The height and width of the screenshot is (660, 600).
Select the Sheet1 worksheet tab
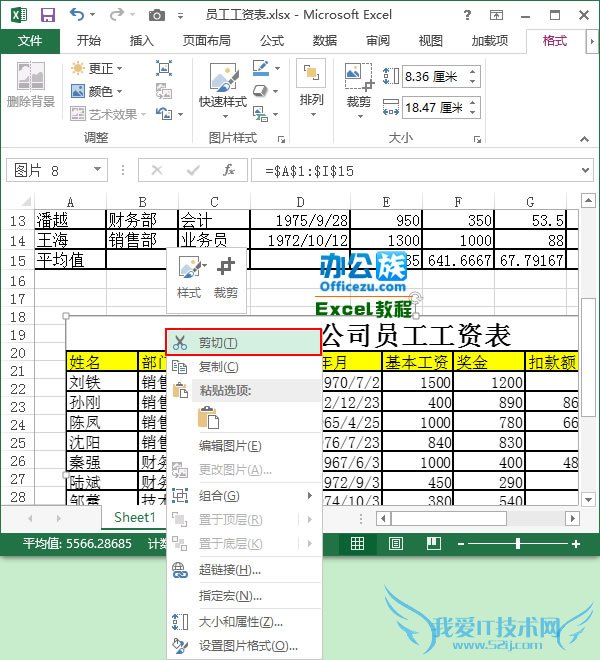point(135,517)
